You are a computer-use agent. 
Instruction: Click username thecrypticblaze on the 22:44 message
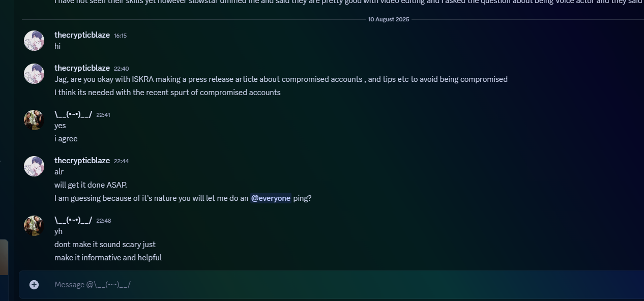click(x=82, y=161)
